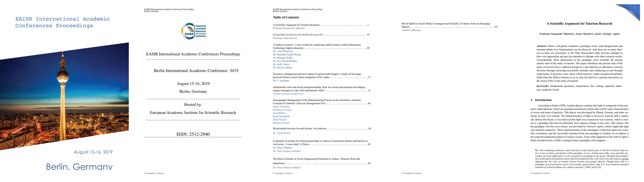Open author link Jens Bühler

click(x=279, y=113)
